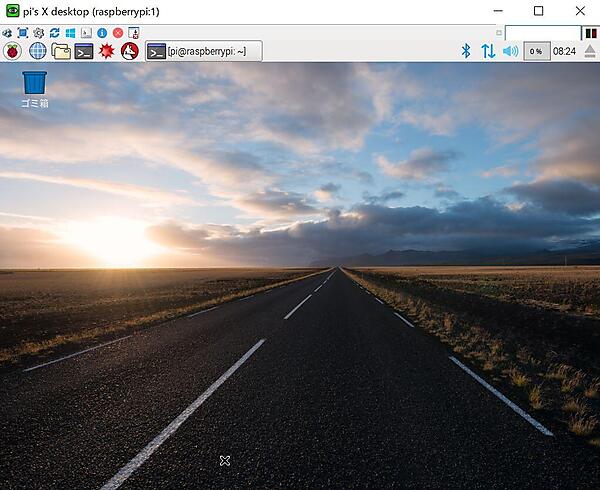Toggle fullscreen mode in the VNC toolbar
This screenshot has width=600, height=490.
(23, 33)
